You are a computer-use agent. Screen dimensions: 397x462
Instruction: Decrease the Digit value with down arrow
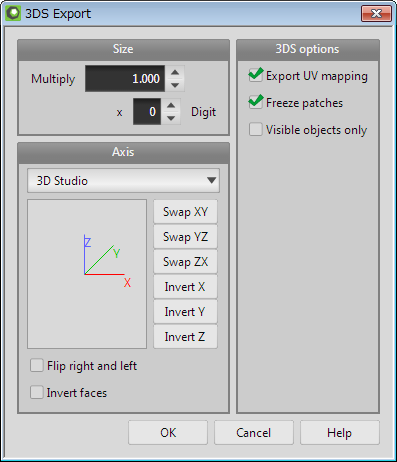click(171, 118)
